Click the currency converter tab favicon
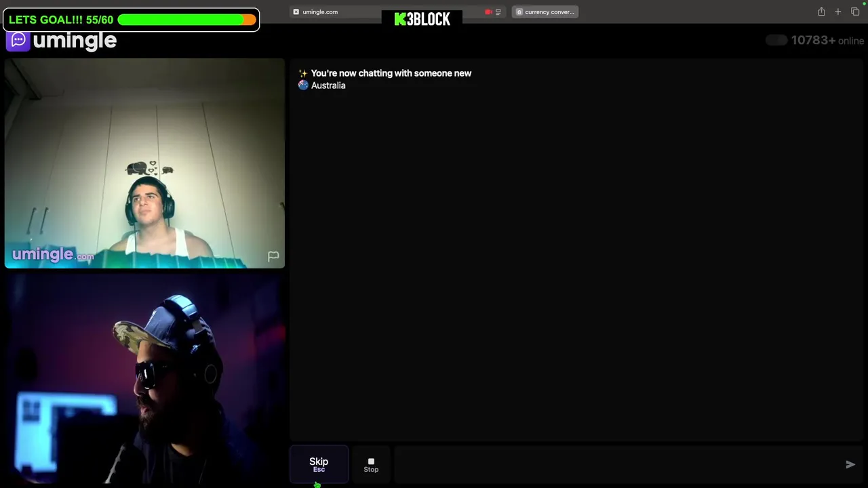This screenshot has height=488, width=868. tap(519, 12)
